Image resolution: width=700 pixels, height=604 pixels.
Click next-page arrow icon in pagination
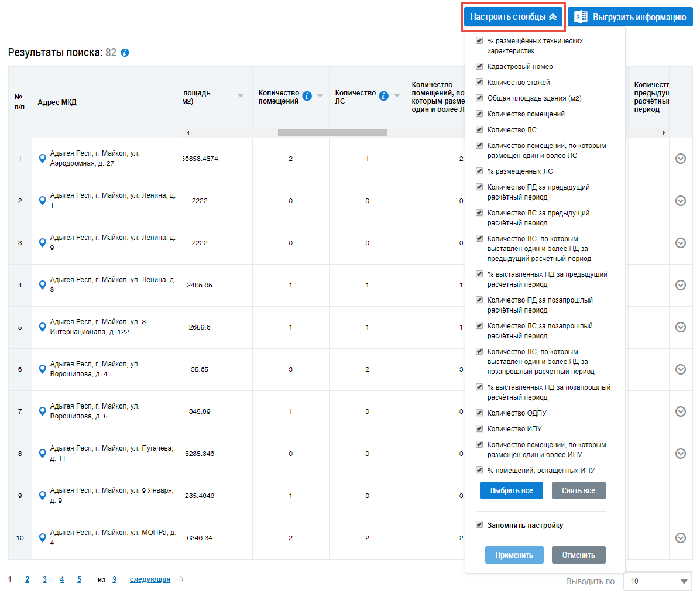click(x=180, y=579)
